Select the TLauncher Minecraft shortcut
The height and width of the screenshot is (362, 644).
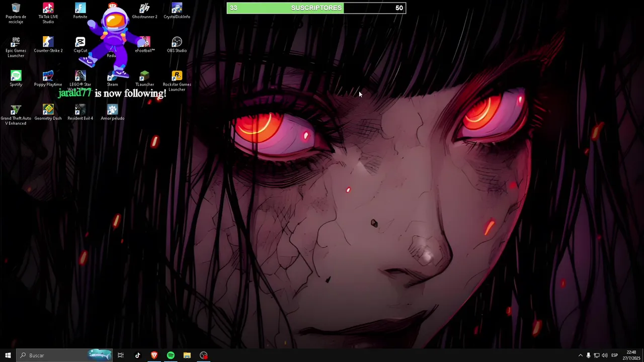(144, 78)
